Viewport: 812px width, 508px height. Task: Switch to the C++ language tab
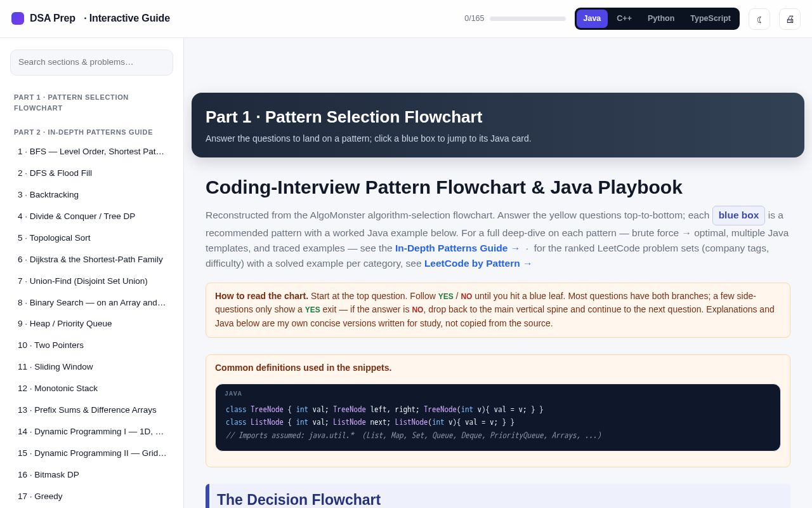pos(624,18)
